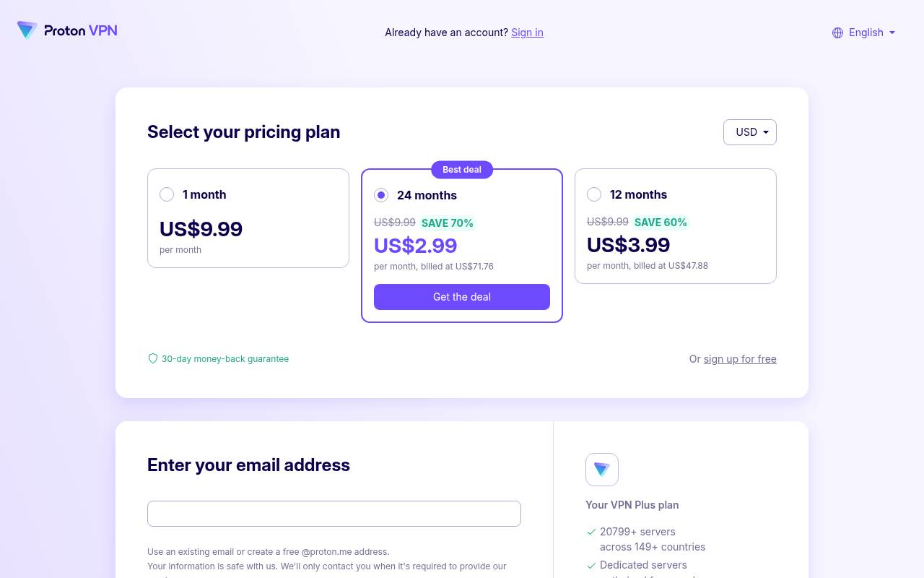Select the 12 months plan radio button

click(594, 194)
